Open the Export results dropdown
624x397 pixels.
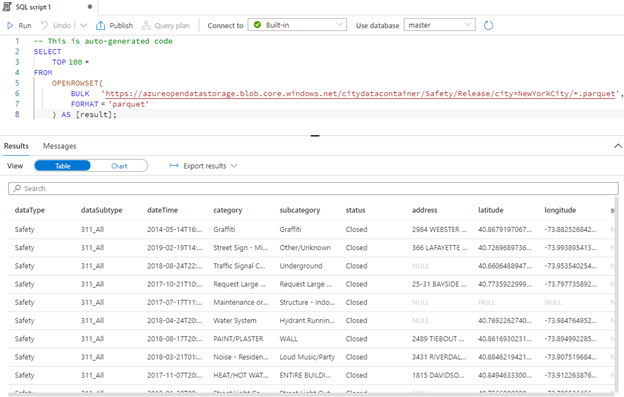click(x=203, y=166)
